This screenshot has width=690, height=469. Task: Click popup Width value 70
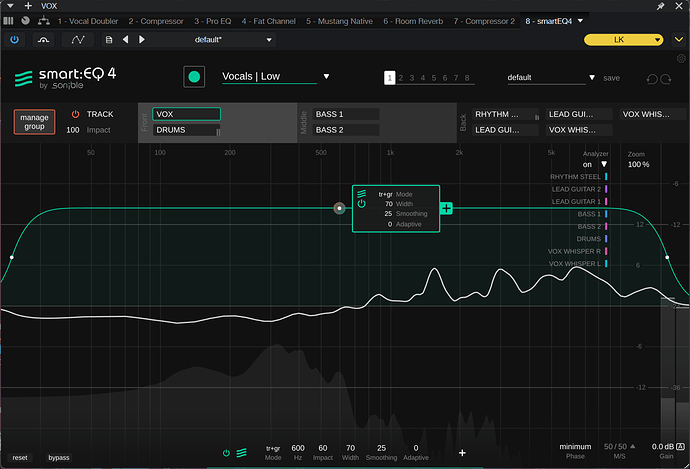tap(389, 204)
